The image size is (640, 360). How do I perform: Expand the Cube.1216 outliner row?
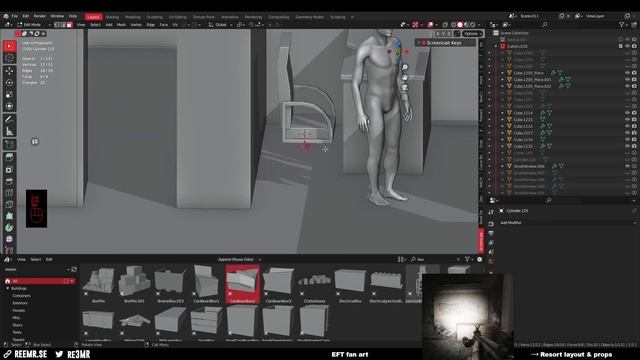point(502,127)
